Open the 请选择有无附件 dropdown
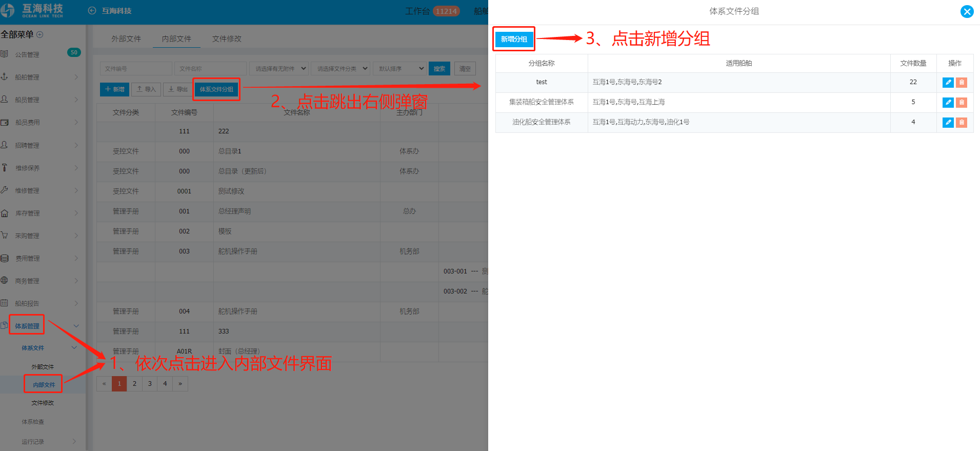This screenshot has height=451, width=980. (x=278, y=69)
